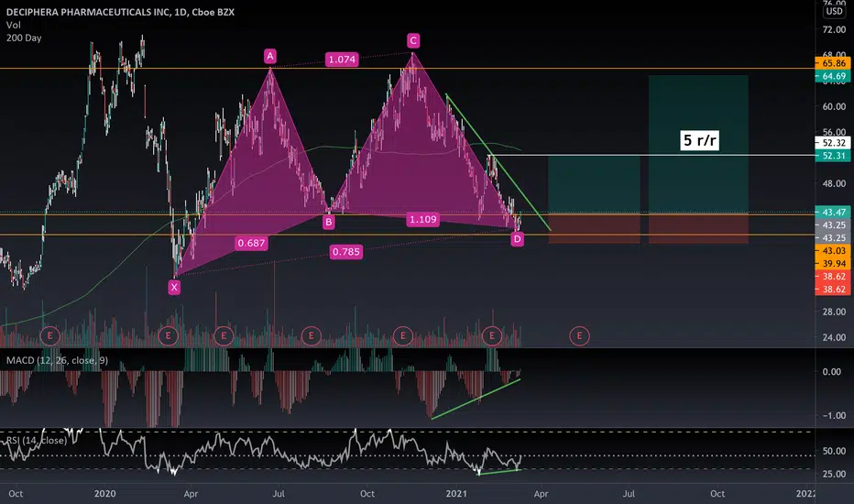Select the '5 r/r' text annotation
This screenshot has width=854, height=504.
point(700,140)
